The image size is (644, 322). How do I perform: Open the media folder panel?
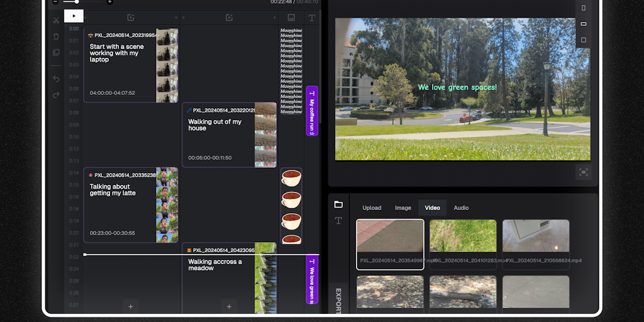338,204
